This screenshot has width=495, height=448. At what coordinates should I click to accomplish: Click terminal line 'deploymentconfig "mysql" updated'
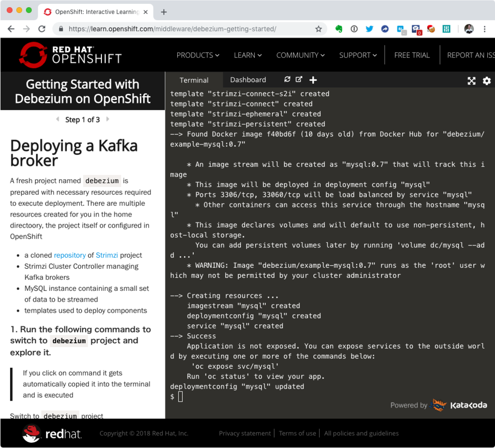237,387
